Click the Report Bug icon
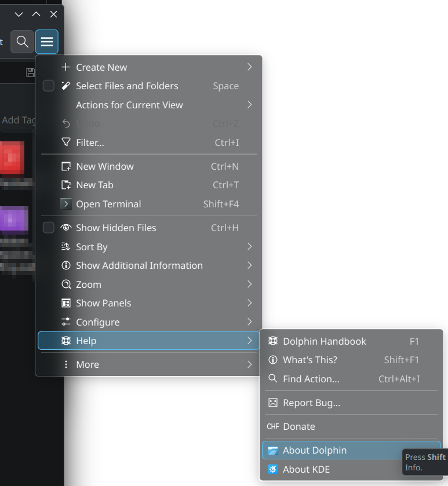This screenshot has height=486, width=448. tap(273, 403)
